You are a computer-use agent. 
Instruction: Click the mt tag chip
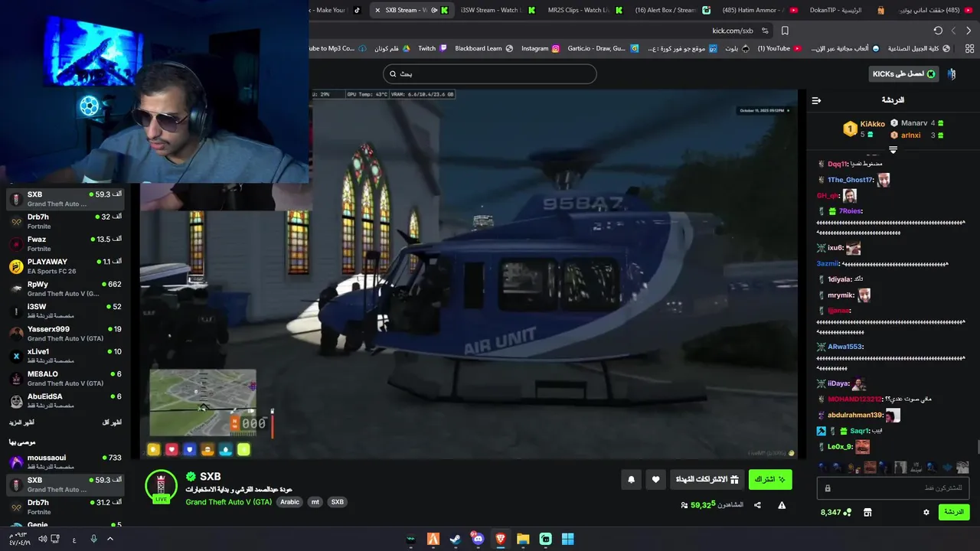click(x=315, y=502)
